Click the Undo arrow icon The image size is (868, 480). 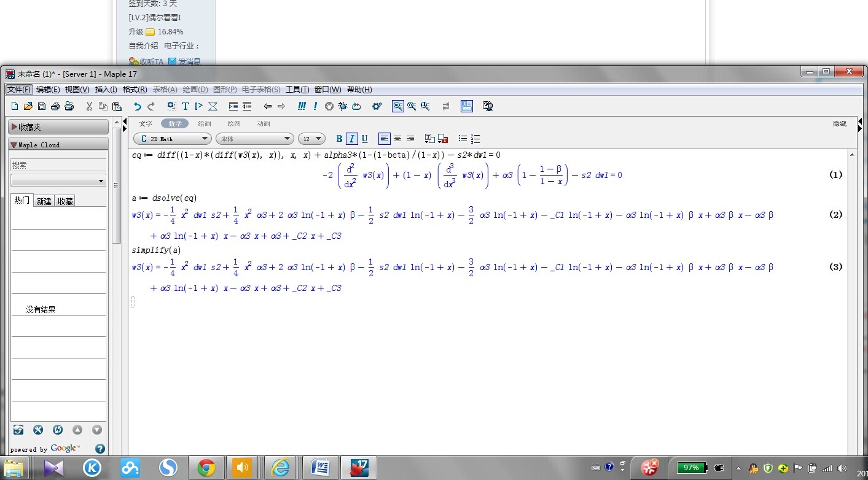137,106
